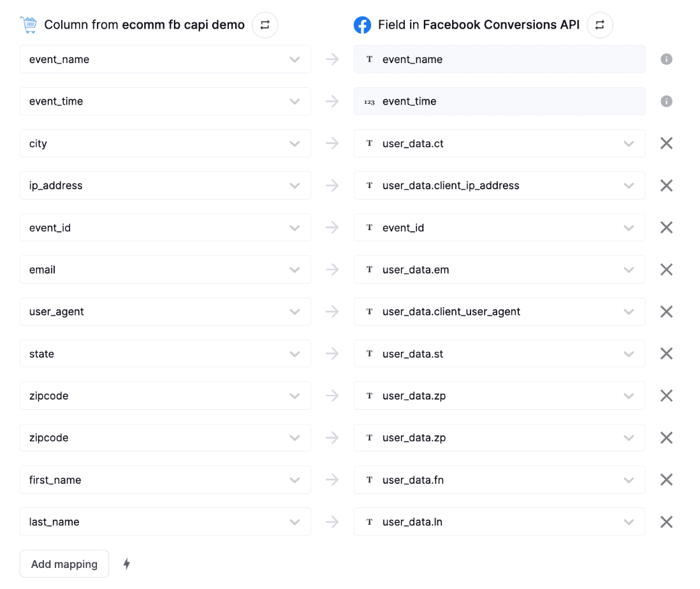Click the Add mapping button
The image size is (700, 589).
coord(64,564)
